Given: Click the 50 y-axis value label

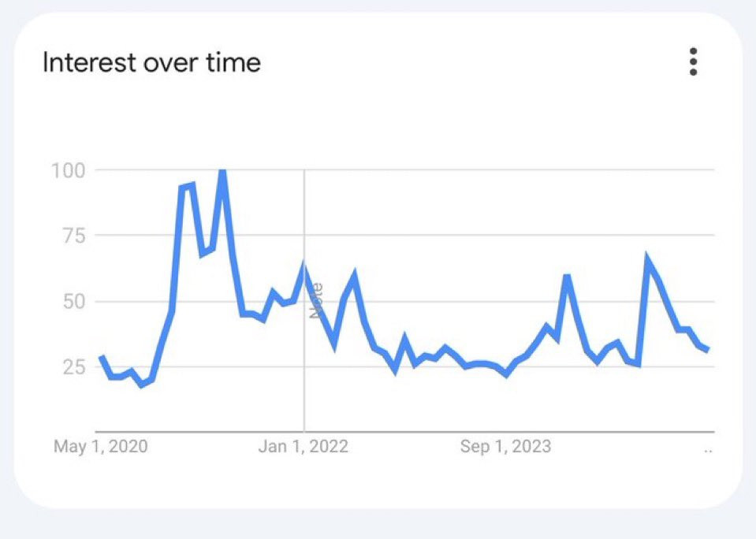Looking at the screenshot, I should (x=74, y=302).
